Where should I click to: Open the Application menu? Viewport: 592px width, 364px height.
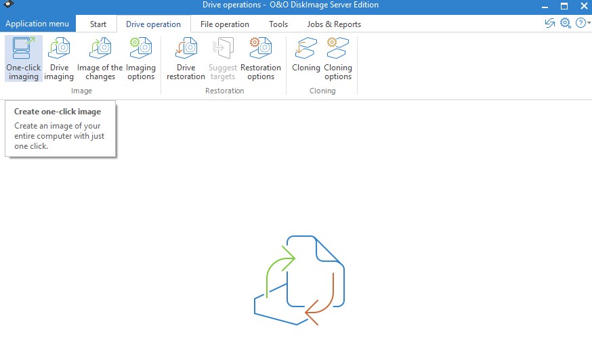[x=37, y=24]
